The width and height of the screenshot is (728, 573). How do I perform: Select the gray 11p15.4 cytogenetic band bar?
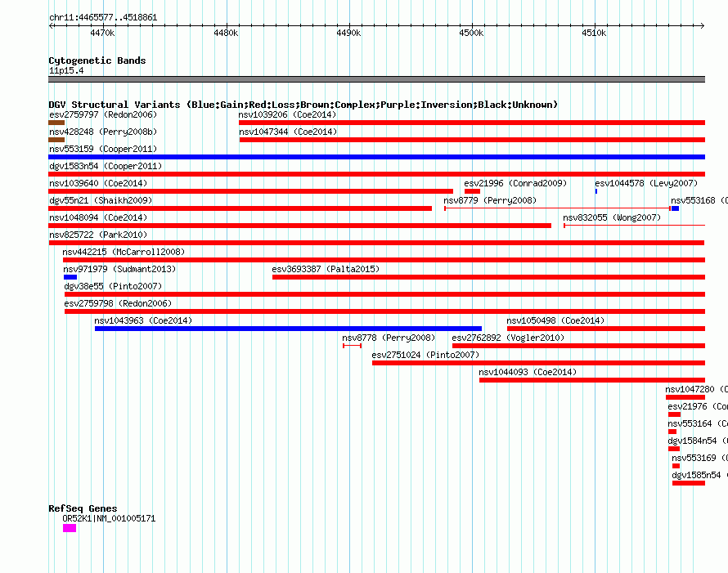click(x=376, y=79)
